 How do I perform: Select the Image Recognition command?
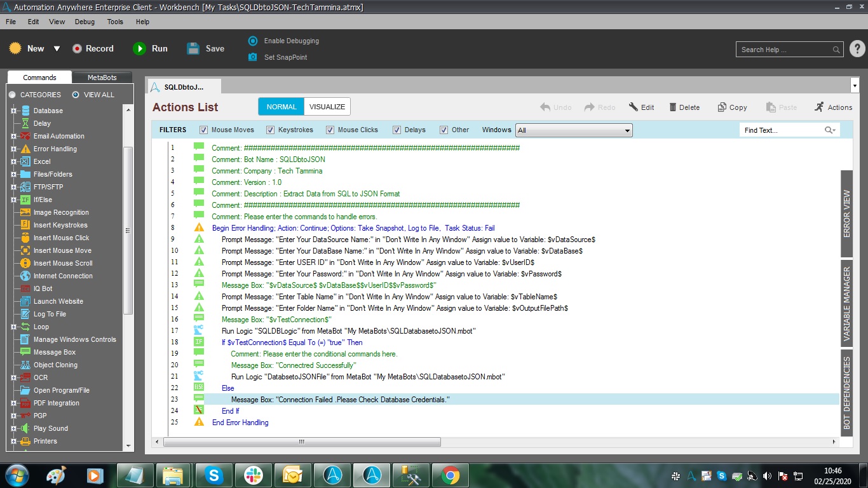(x=61, y=212)
